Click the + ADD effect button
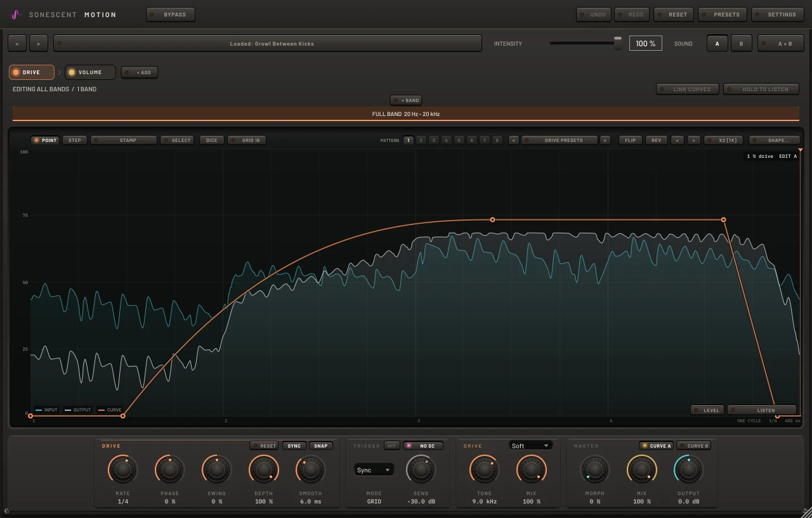 pyautogui.click(x=140, y=72)
